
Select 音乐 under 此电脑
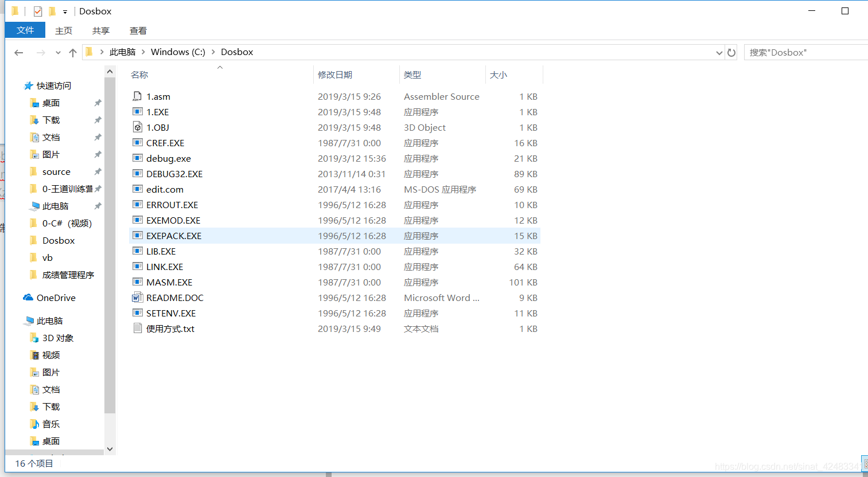click(x=51, y=424)
